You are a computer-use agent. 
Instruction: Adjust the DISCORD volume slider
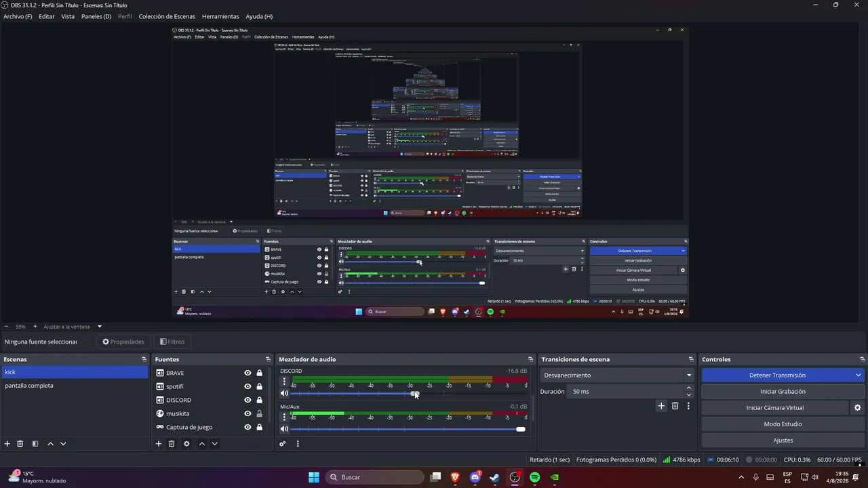click(408, 393)
